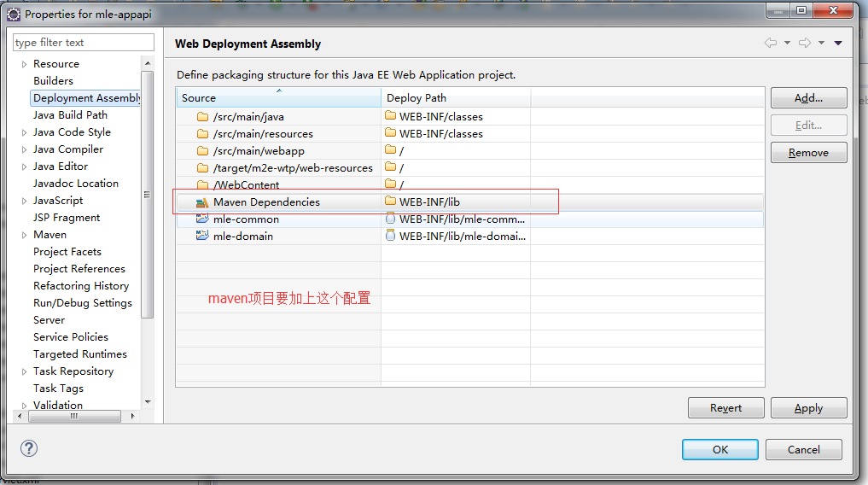The height and width of the screenshot is (485, 868).
Task: Click the mle-common project icon
Action: [202, 219]
